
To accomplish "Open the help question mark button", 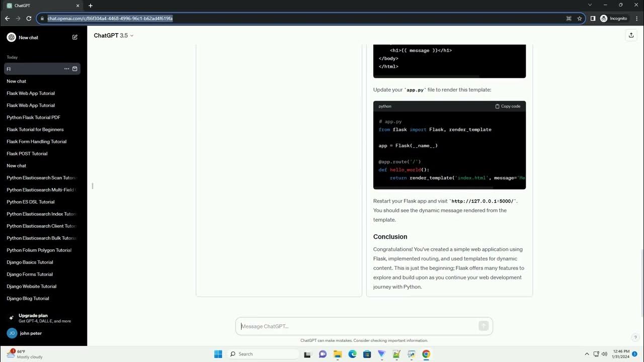I will click(635, 337).
